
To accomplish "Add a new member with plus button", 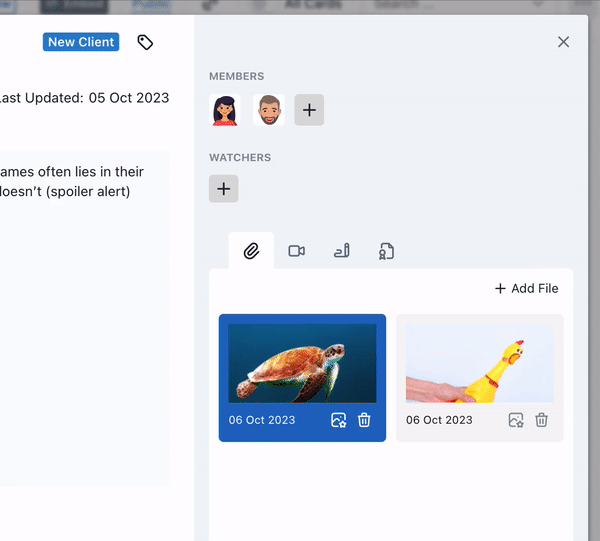I will pyautogui.click(x=309, y=110).
